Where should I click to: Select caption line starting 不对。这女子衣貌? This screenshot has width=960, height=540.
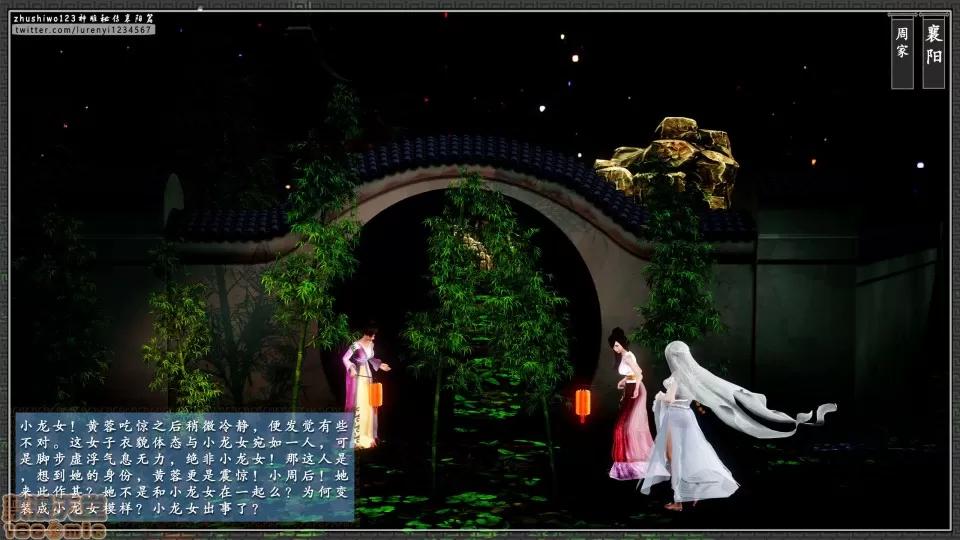pos(184,443)
